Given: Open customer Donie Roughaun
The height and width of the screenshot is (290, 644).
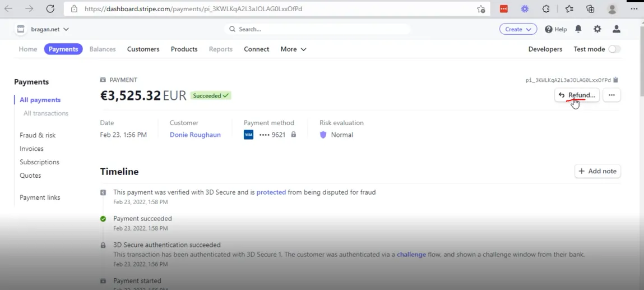Looking at the screenshot, I should [195, 135].
